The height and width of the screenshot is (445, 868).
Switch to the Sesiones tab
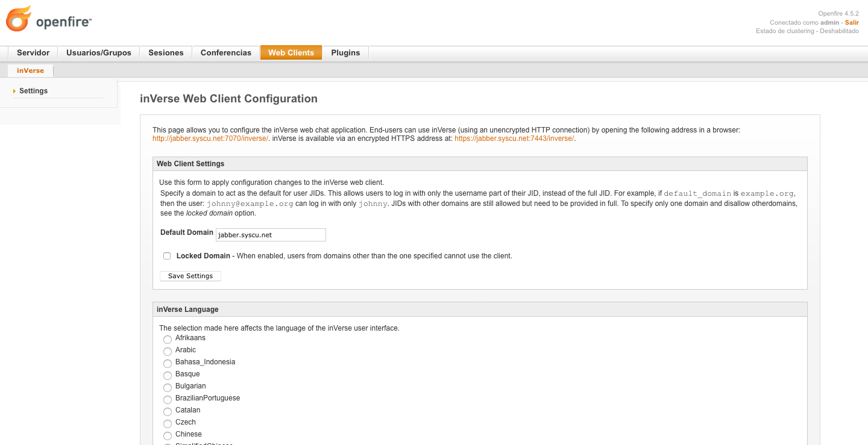(166, 52)
